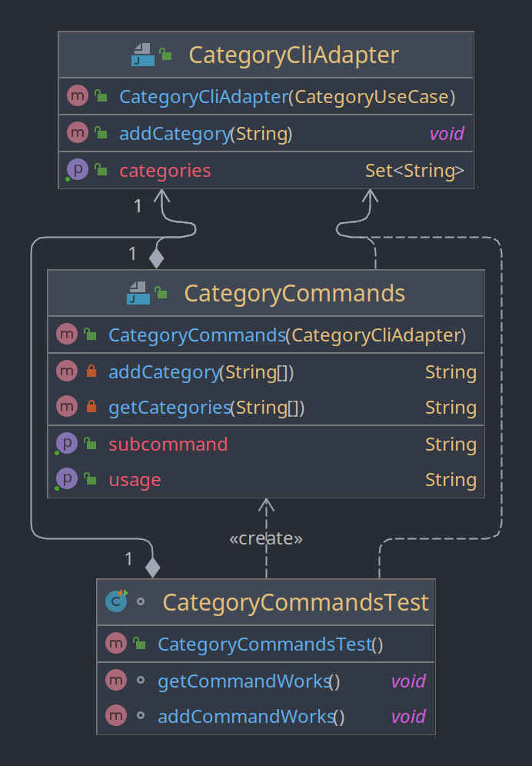532x766 pixels.
Task: Click the Java class icon beside CategoryCliAdapter
Action: (x=143, y=55)
